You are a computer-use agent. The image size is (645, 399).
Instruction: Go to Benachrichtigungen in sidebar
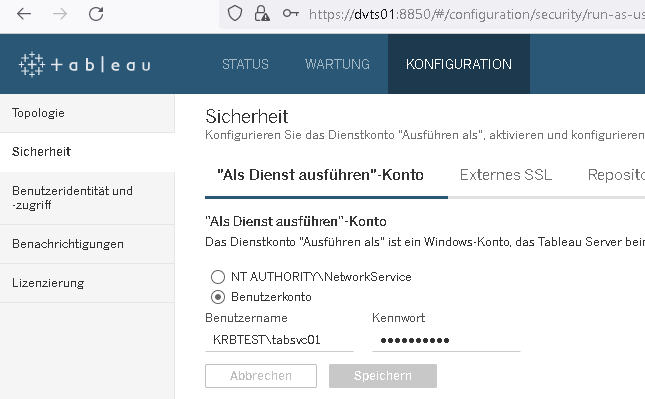tap(87, 244)
